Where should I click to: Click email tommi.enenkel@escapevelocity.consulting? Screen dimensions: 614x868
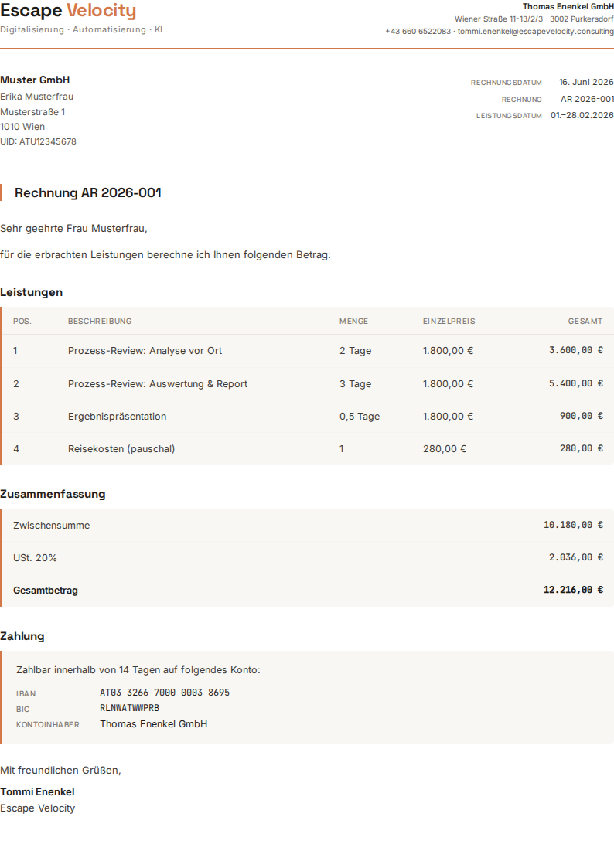coord(535,32)
